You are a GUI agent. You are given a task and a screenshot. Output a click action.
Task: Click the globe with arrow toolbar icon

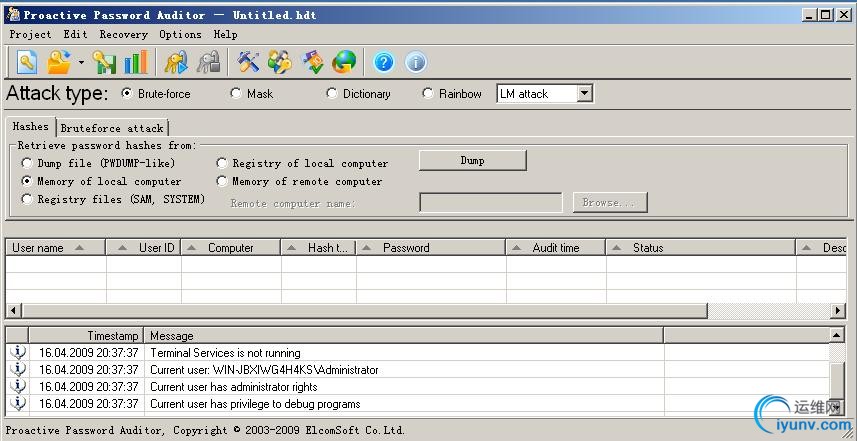pos(344,62)
